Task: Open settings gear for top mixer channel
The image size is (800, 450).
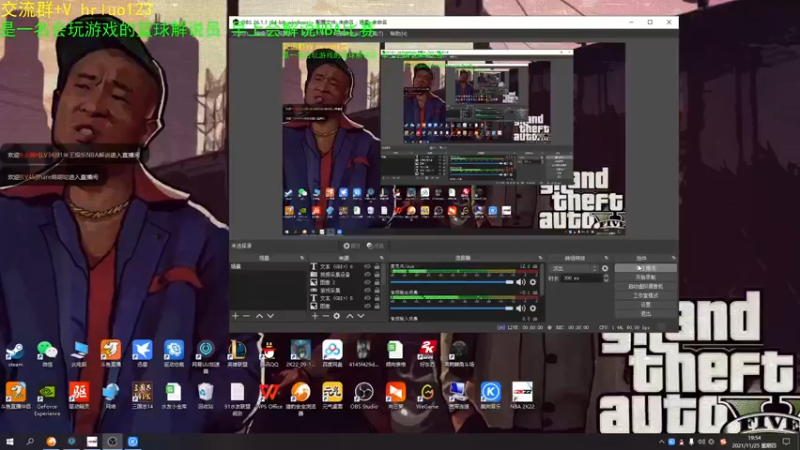Action: pyautogui.click(x=533, y=282)
